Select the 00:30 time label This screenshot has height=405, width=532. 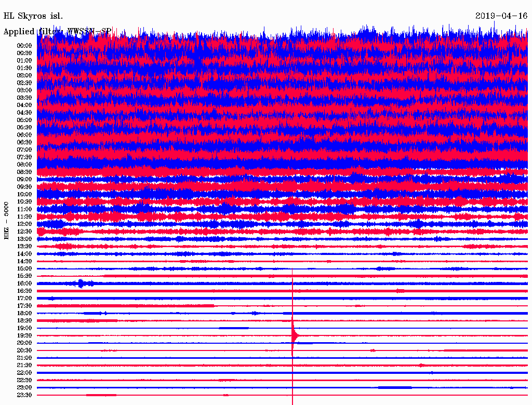click(x=24, y=53)
